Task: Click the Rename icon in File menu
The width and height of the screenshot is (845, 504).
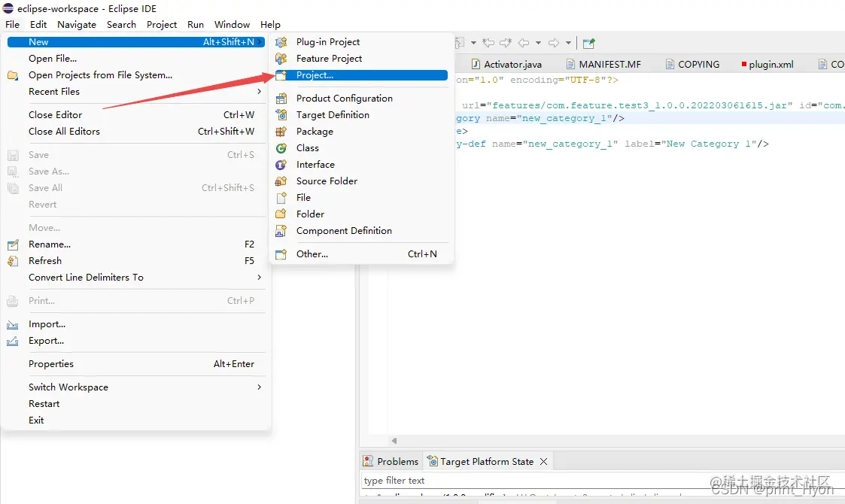Action: (12, 244)
